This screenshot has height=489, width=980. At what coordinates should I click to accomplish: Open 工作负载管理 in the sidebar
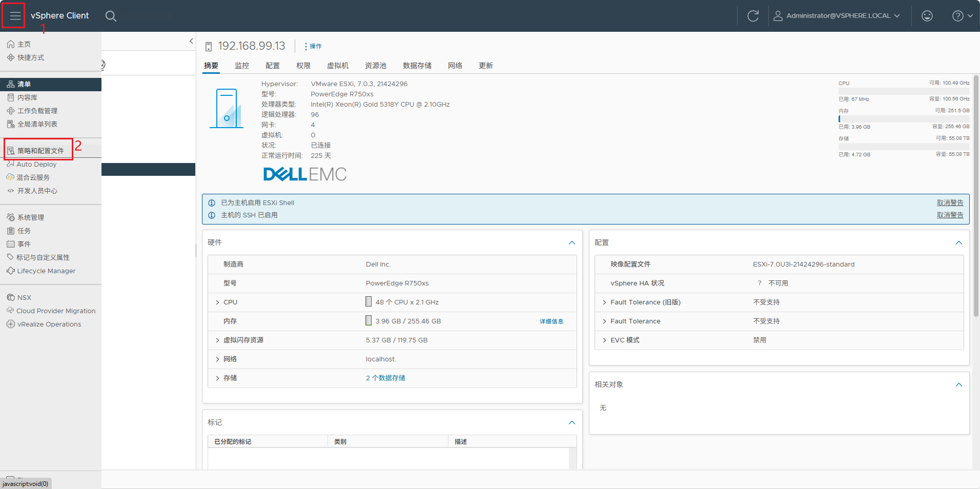point(32,111)
